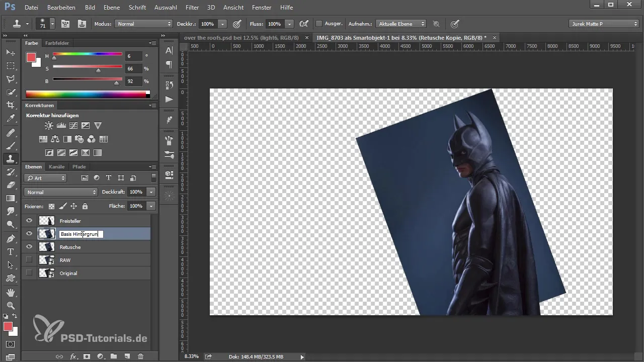The height and width of the screenshot is (362, 644).
Task: Show the Original layer
Action: coord(29,273)
